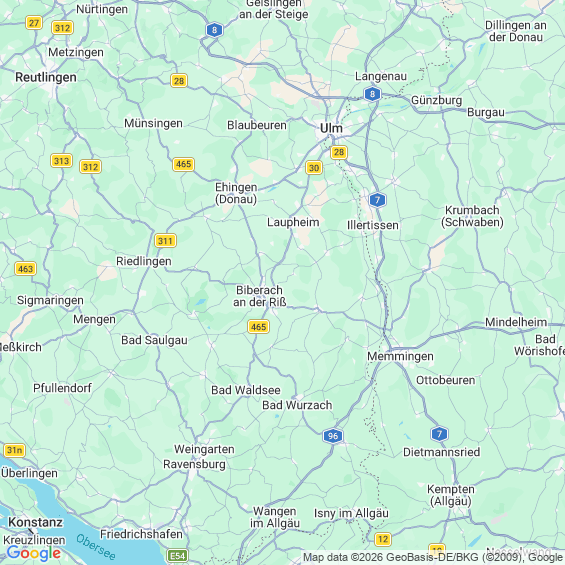Screen dimensions: 565x565
Task: Click the Ulm city label
Action: [x=331, y=128]
